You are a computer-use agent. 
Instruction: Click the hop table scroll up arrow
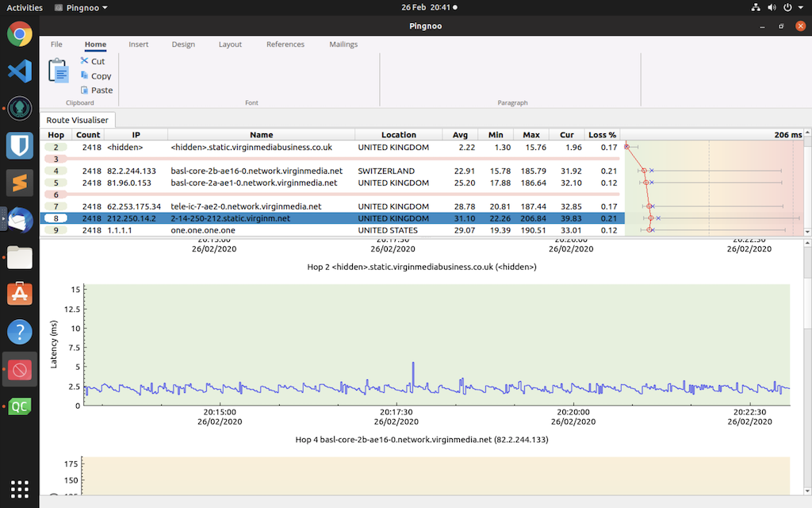807,133
